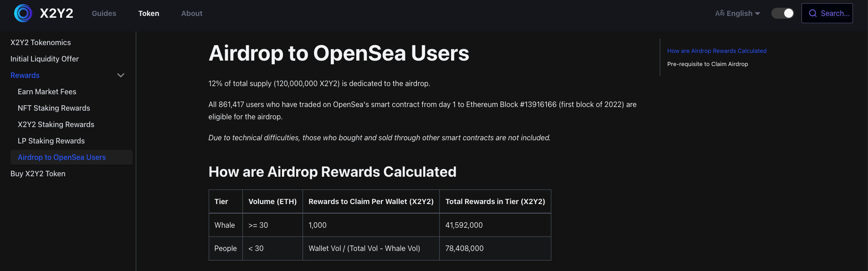The width and height of the screenshot is (868, 271).
Task: Jump to How are Airdrop Rewards Calculated
Action: 716,51
